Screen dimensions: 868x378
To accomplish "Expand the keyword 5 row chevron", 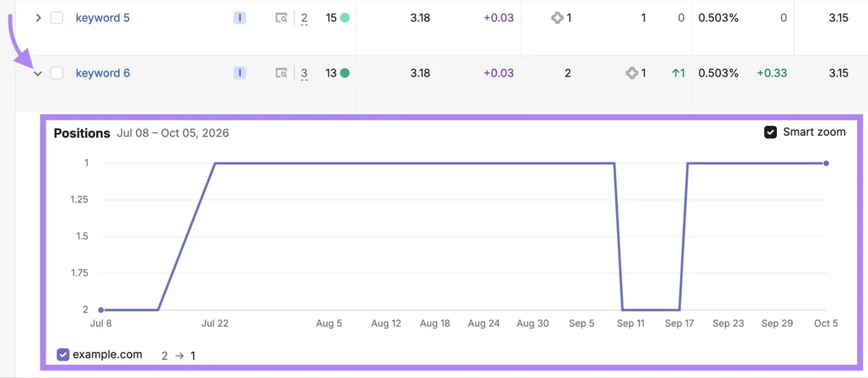I will [x=39, y=18].
